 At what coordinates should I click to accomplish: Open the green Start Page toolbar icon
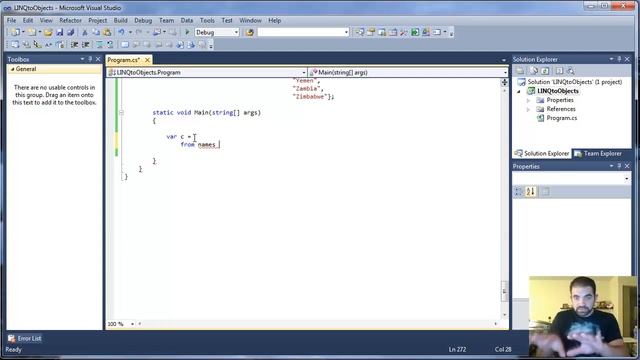click(415, 32)
